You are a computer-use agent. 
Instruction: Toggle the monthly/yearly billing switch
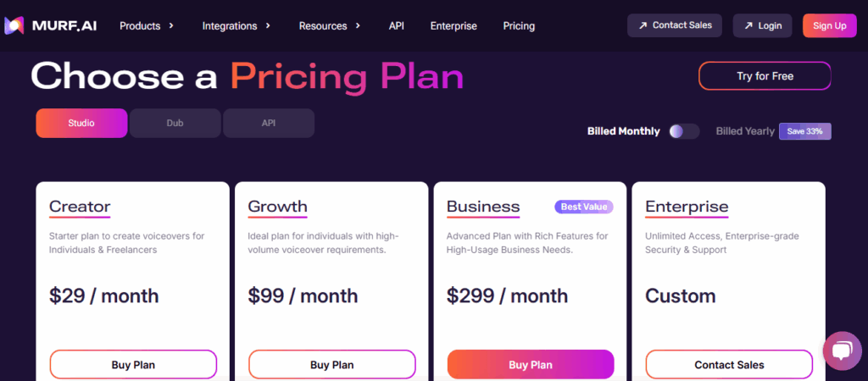683,131
